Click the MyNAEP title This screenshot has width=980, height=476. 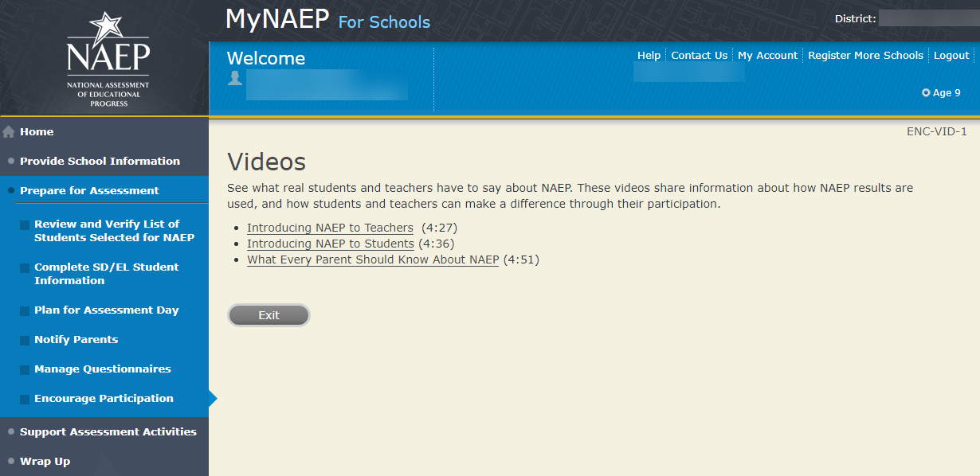point(277,18)
